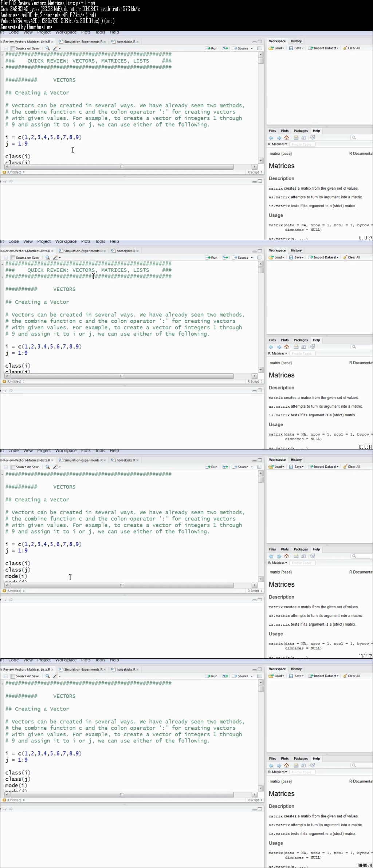Screen dimensions: 373x868
Task: Collapse the code fold arrow at the header's first hash line in 00:01:37 frame
Action: pyautogui.click(x=3, y=55)
